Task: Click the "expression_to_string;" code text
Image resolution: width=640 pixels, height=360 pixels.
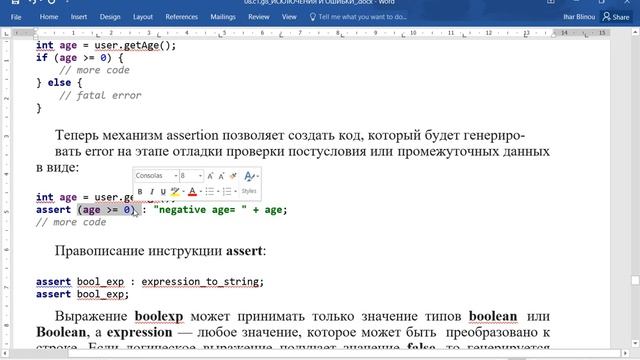Action: pyautogui.click(x=202, y=282)
